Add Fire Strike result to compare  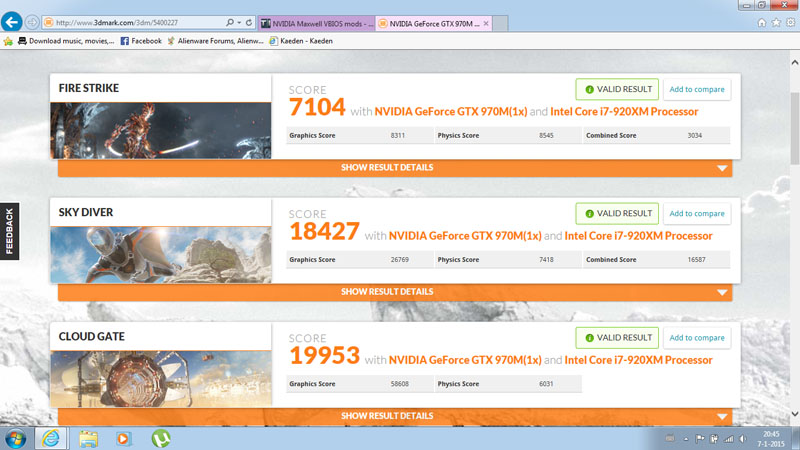696,89
